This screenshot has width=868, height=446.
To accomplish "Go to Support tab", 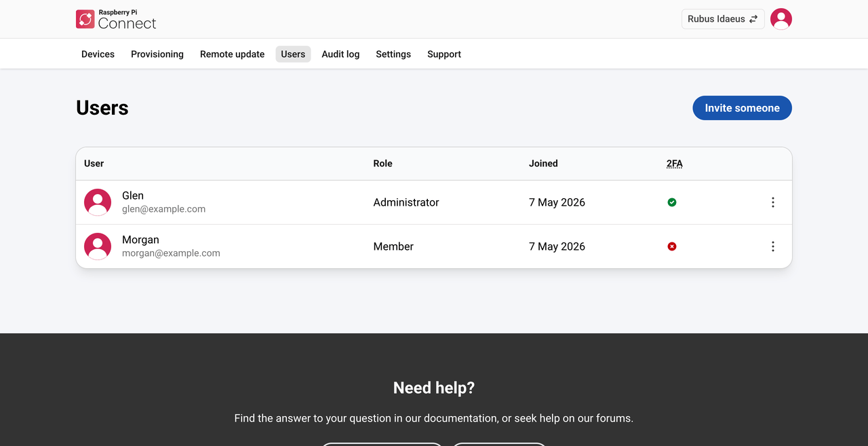I will point(444,54).
